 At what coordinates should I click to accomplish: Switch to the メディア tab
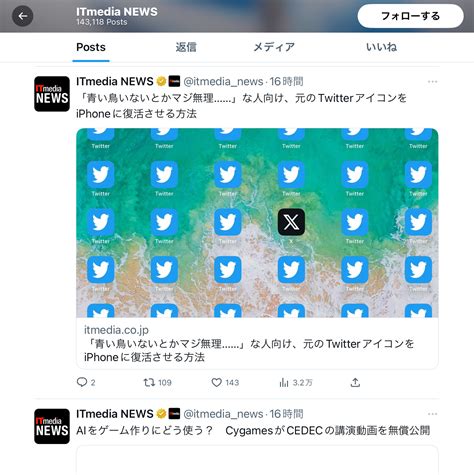(x=274, y=47)
